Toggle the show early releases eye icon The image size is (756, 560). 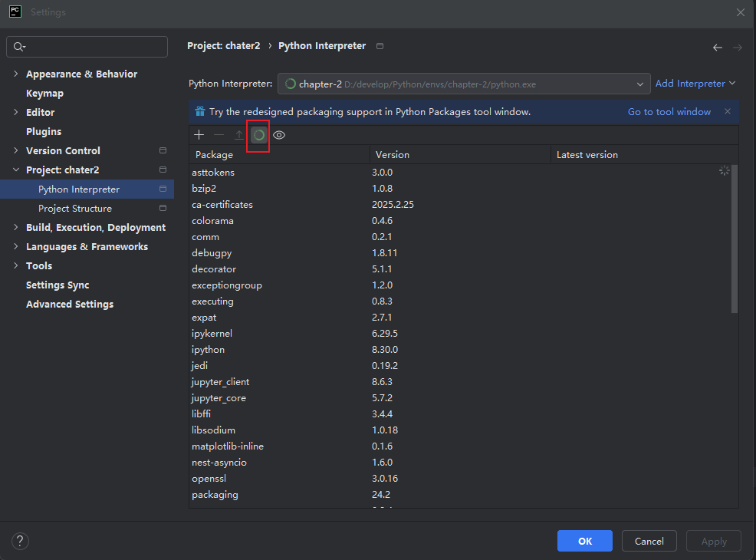pos(279,135)
